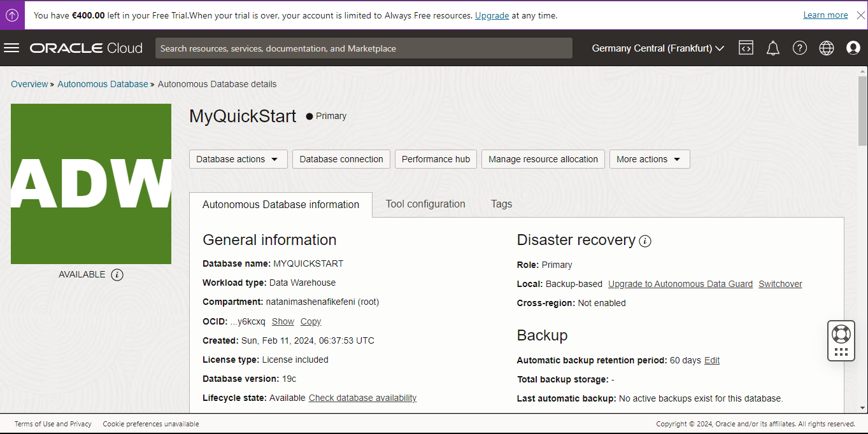Click the Backup section heading
Viewport: 868px width, 434px height.
(542, 335)
